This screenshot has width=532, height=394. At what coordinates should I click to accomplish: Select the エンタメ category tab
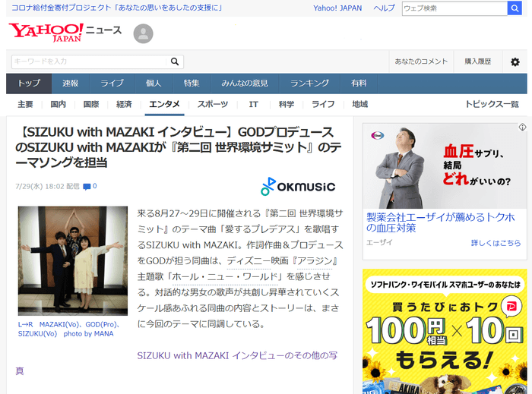click(x=164, y=104)
